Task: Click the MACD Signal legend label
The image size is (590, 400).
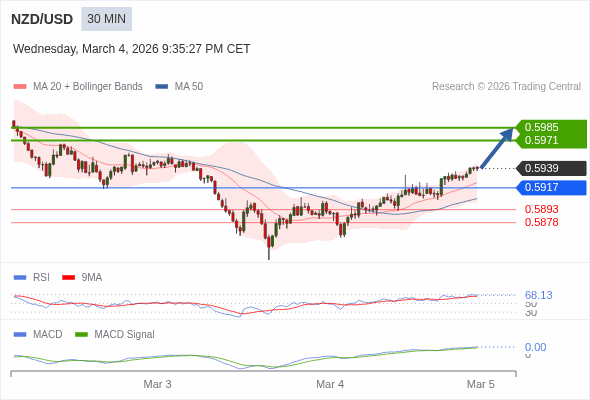Action: (124, 335)
